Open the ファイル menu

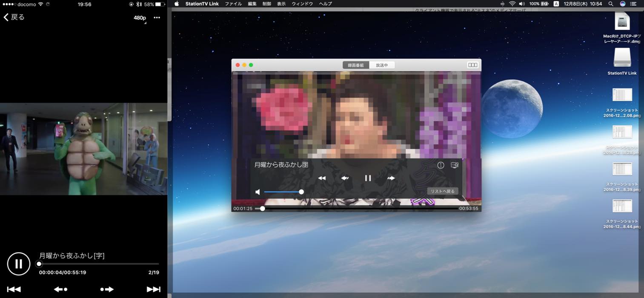coord(233,4)
